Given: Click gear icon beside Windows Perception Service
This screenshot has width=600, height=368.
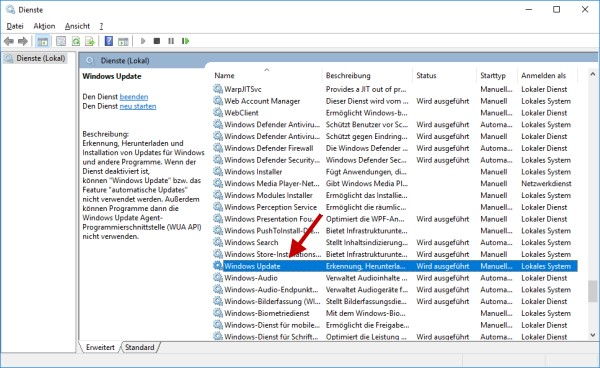Looking at the screenshot, I should pyautogui.click(x=218, y=207).
